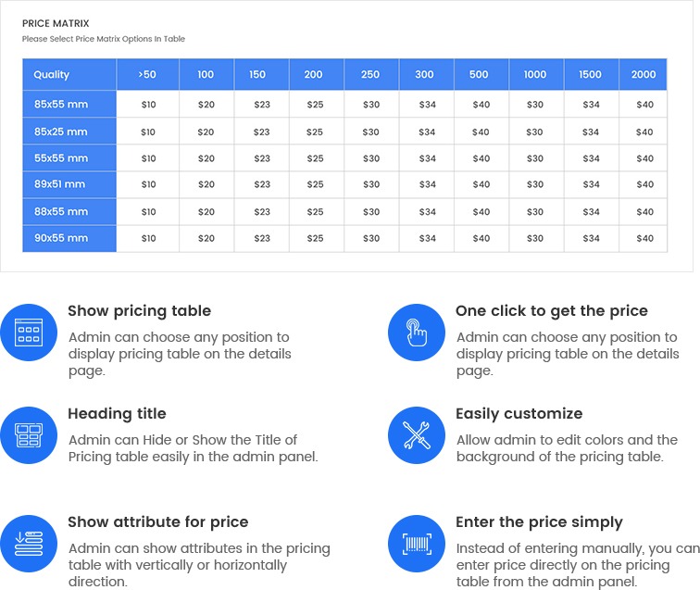Choose the 89x51 mm size row
This screenshot has height=590, width=700.
pyautogui.click(x=69, y=184)
